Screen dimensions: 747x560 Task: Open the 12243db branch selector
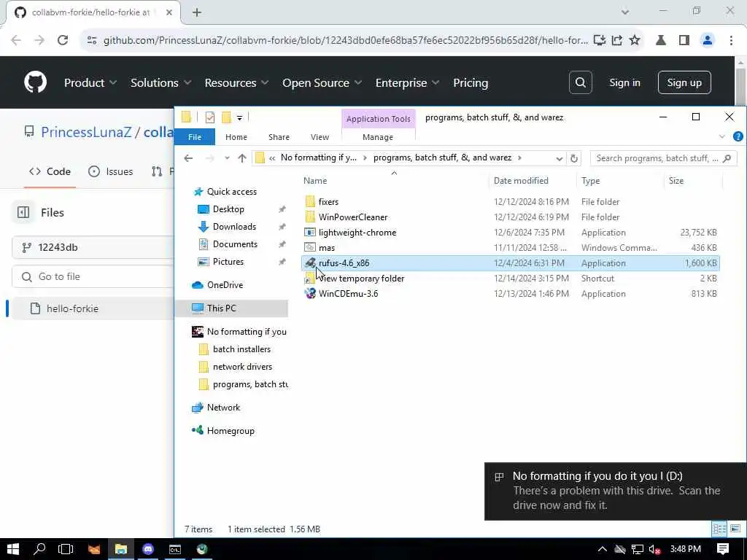click(93, 247)
